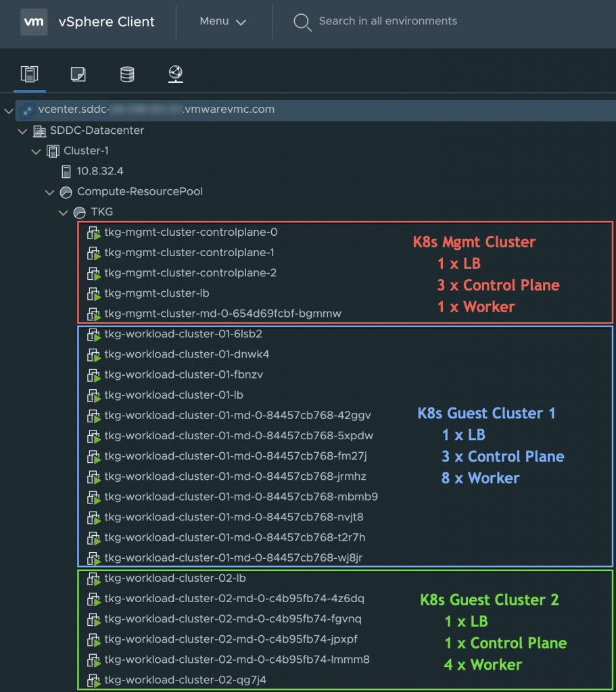Viewport: 616px width, 692px height.
Task: Select tkg-workload-cluster-02-qg7j4 VM
Action: point(185,680)
